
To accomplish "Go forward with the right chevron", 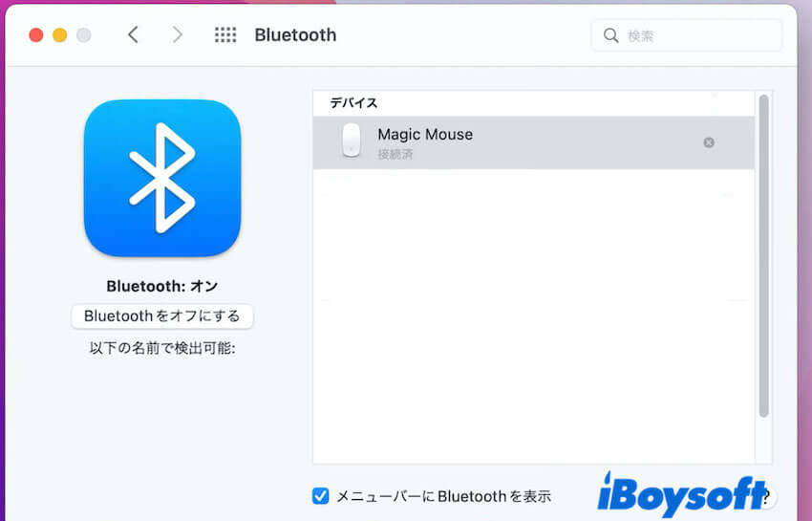I will click(178, 34).
